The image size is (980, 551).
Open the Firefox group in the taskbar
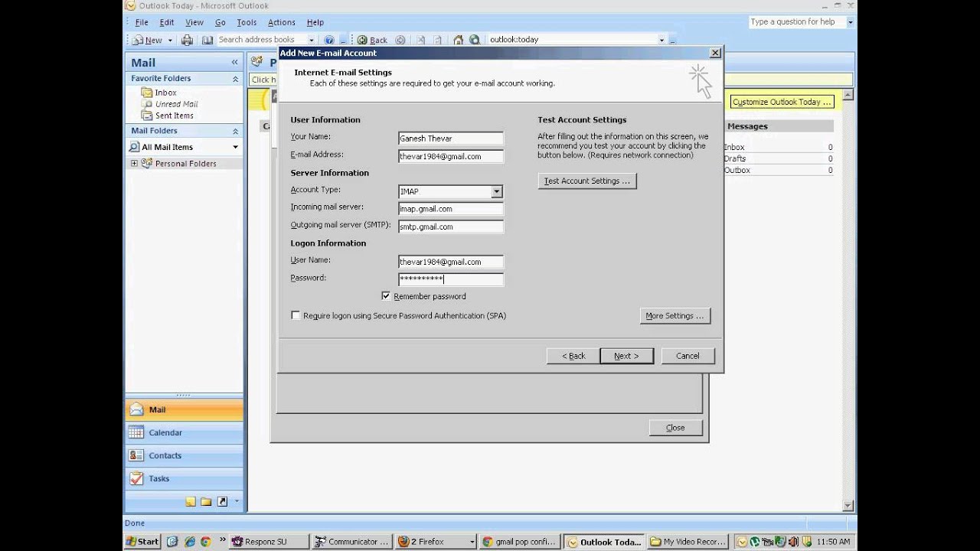coord(436,542)
